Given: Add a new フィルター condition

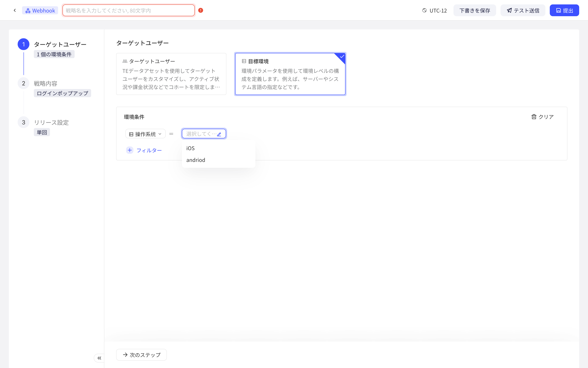Looking at the screenshot, I should pos(144,150).
